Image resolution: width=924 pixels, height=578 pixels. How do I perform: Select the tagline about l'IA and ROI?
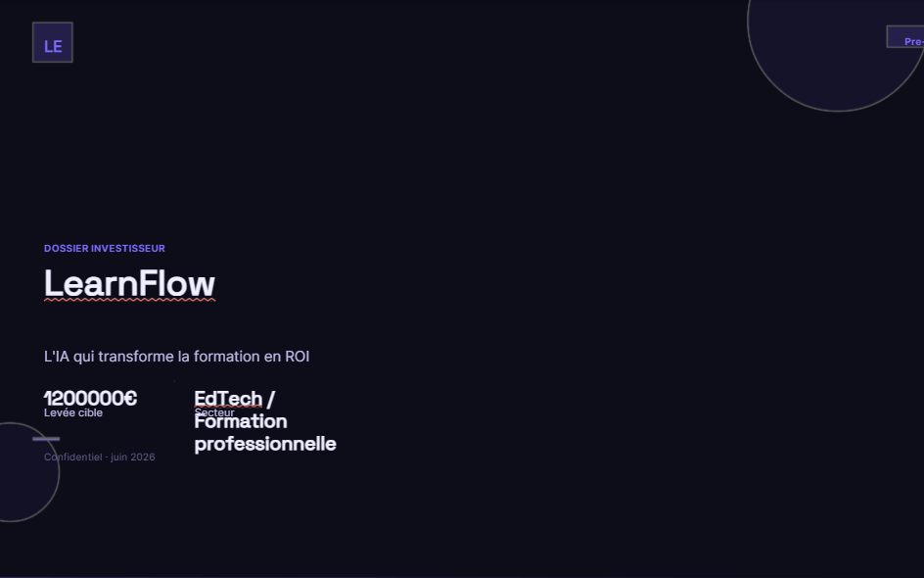[x=177, y=357]
